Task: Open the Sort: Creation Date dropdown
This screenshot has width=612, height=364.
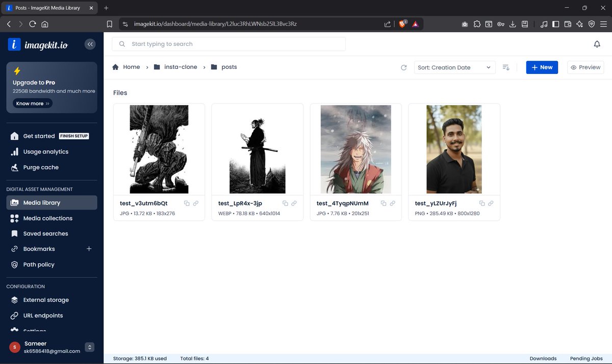Action: click(x=454, y=67)
